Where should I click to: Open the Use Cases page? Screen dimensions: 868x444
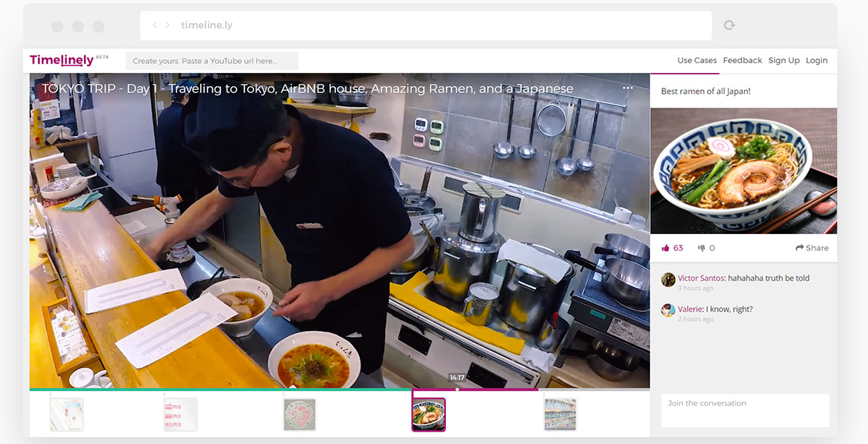697,60
